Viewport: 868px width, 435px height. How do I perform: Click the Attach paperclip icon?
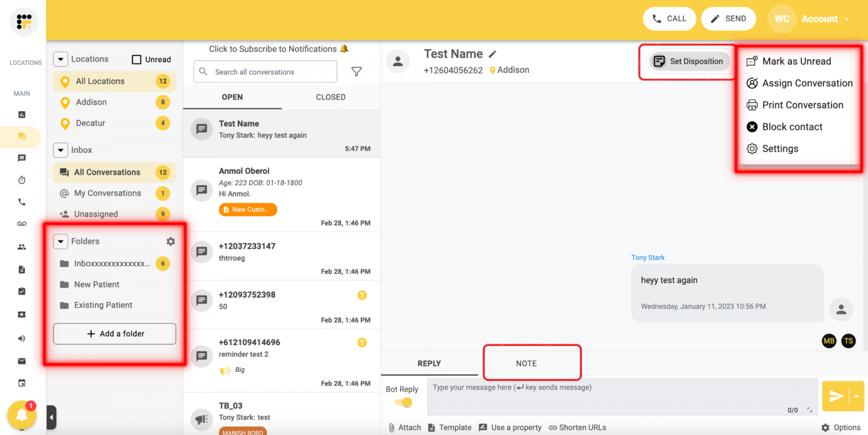[x=390, y=427]
